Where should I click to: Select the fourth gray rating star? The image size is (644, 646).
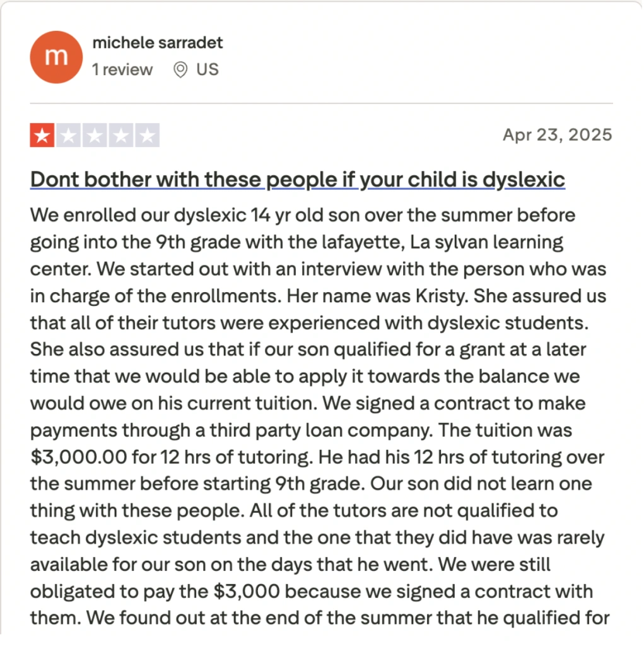[121, 136]
